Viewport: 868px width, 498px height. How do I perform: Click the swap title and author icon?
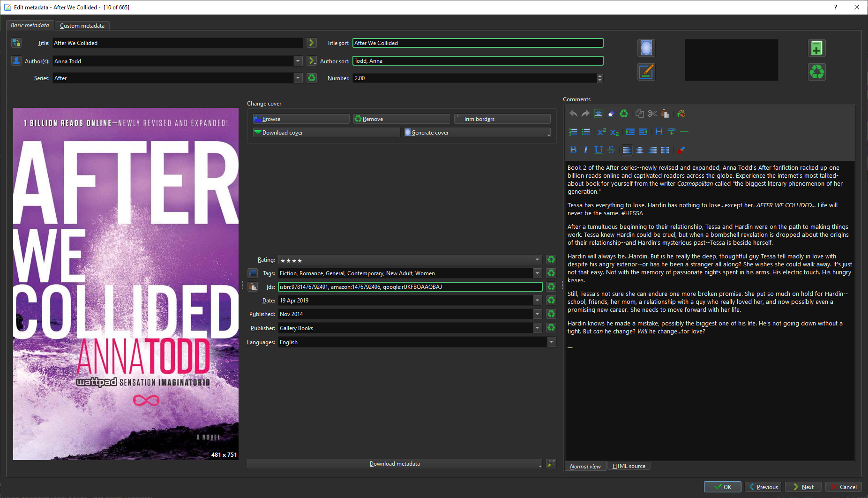coord(16,43)
